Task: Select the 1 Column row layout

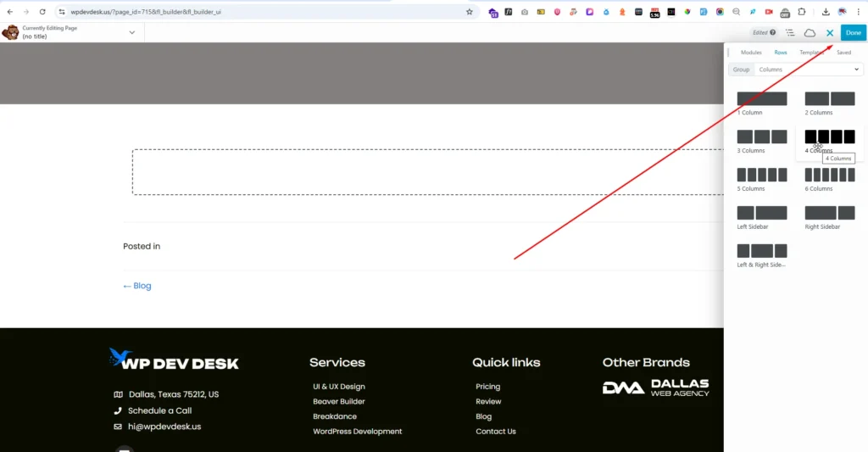Action: 762,99
